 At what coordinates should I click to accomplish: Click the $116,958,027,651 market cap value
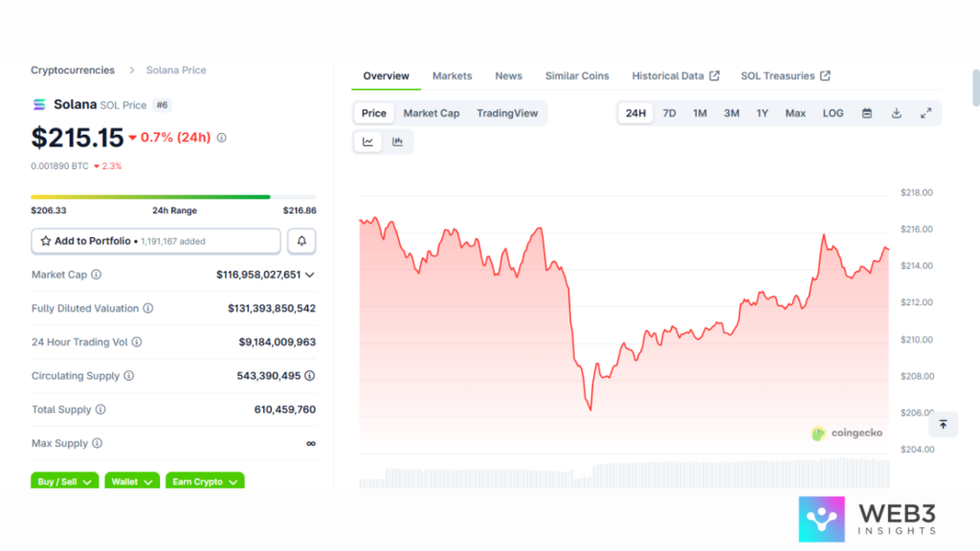click(x=258, y=275)
